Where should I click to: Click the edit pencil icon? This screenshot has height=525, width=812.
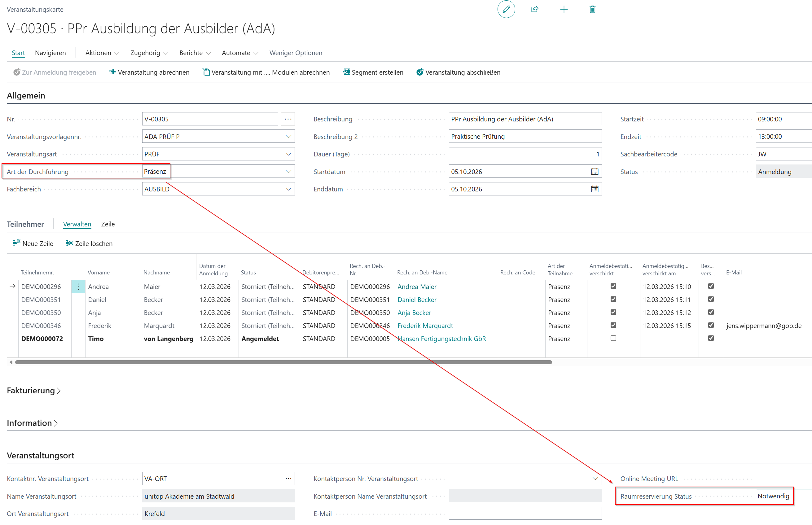506,9
